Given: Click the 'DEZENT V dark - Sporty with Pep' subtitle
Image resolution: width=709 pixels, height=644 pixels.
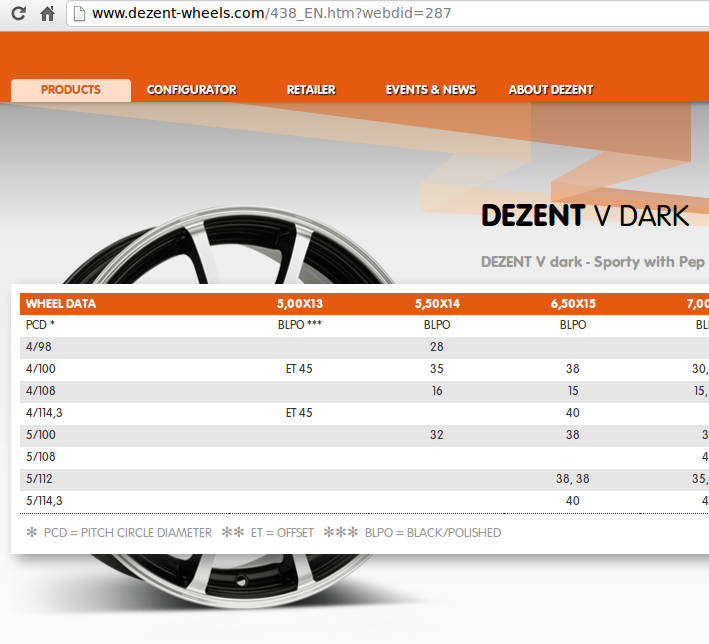Looking at the screenshot, I should (x=593, y=262).
